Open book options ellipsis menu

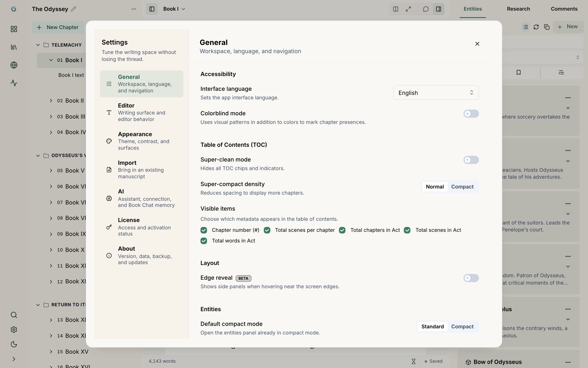[134, 9]
